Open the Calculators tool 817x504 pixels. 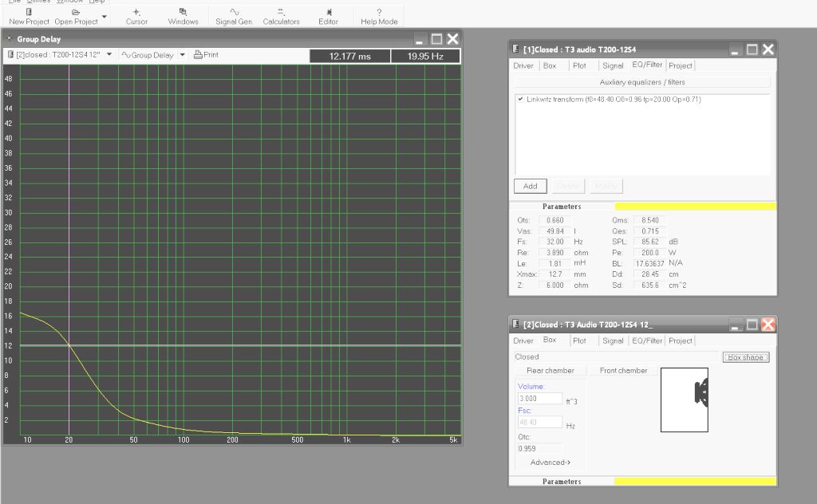click(x=281, y=17)
